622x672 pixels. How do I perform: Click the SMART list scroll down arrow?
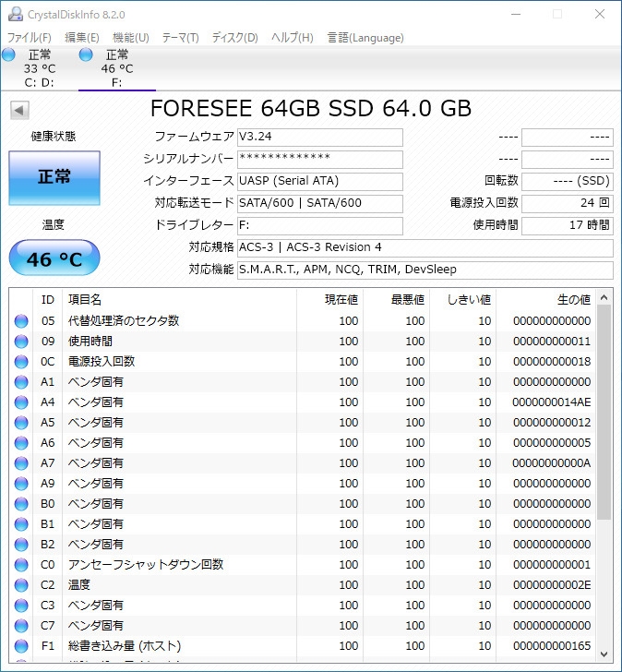604,654
